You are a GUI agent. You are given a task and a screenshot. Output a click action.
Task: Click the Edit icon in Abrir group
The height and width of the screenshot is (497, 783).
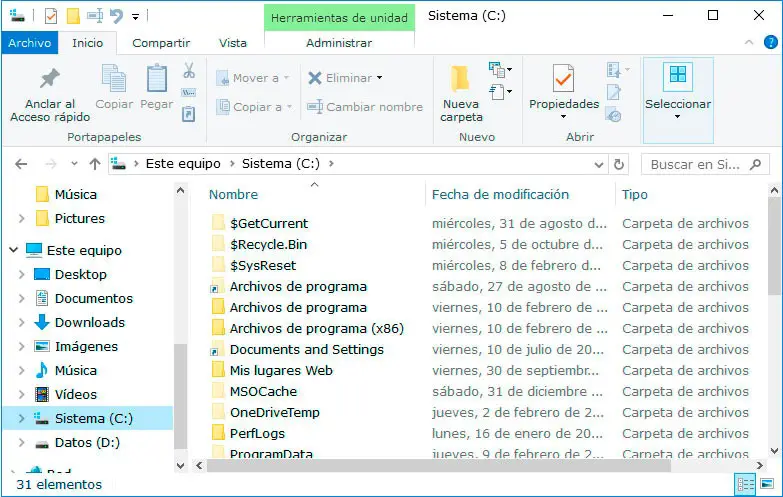pyautogui.click(x=614, y=92)
